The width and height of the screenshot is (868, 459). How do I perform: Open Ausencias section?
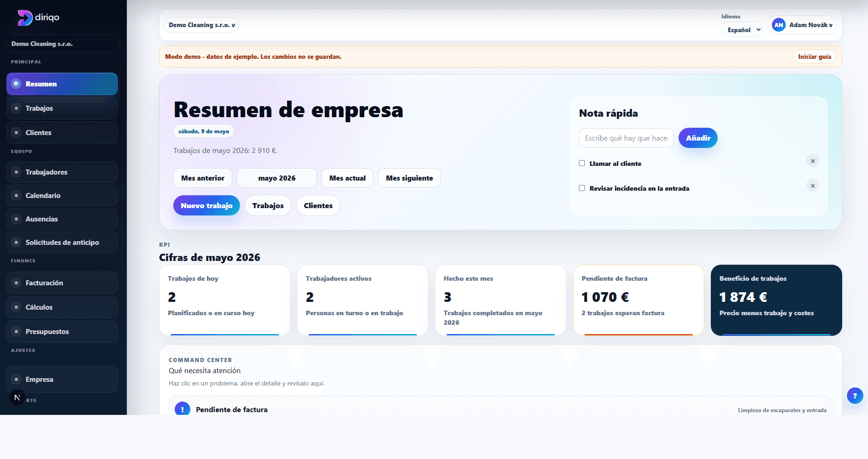coord(62,219)
